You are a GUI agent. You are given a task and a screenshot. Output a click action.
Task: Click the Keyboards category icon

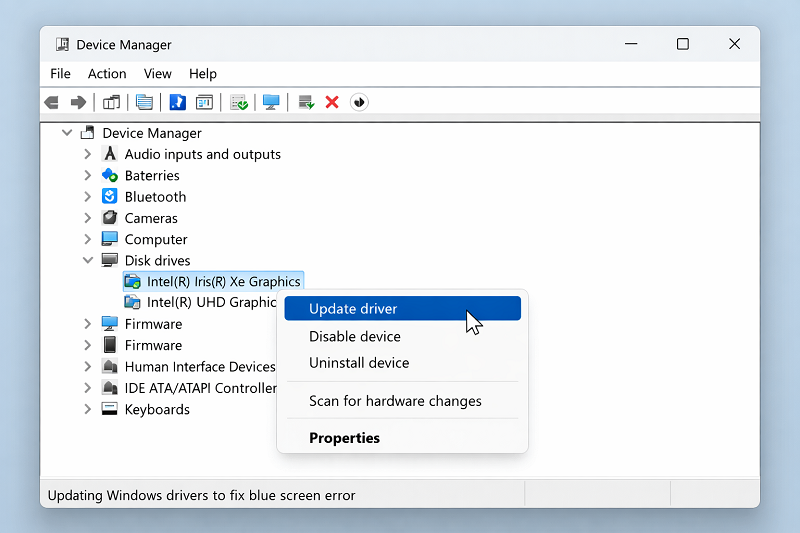[110, 409]
